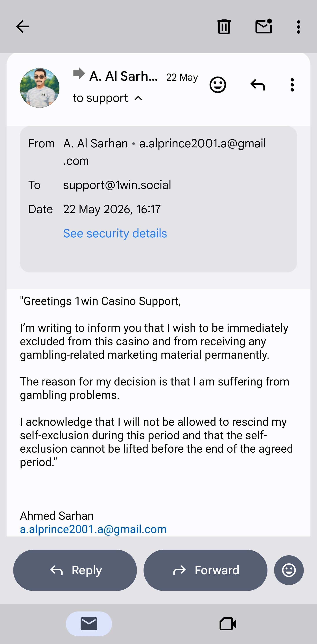Open See security details link
The image size is (317, 644).
pos(115,233)
